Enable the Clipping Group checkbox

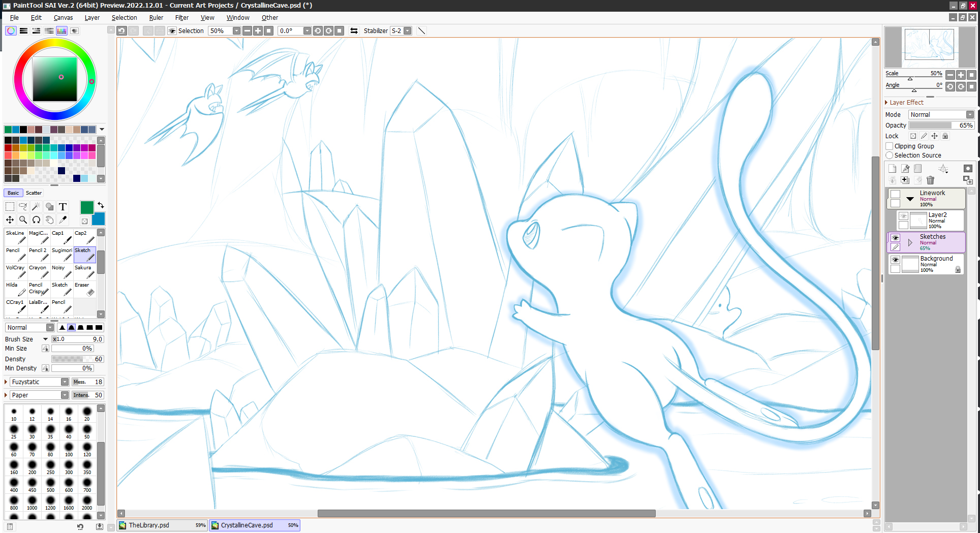point(890,146)
